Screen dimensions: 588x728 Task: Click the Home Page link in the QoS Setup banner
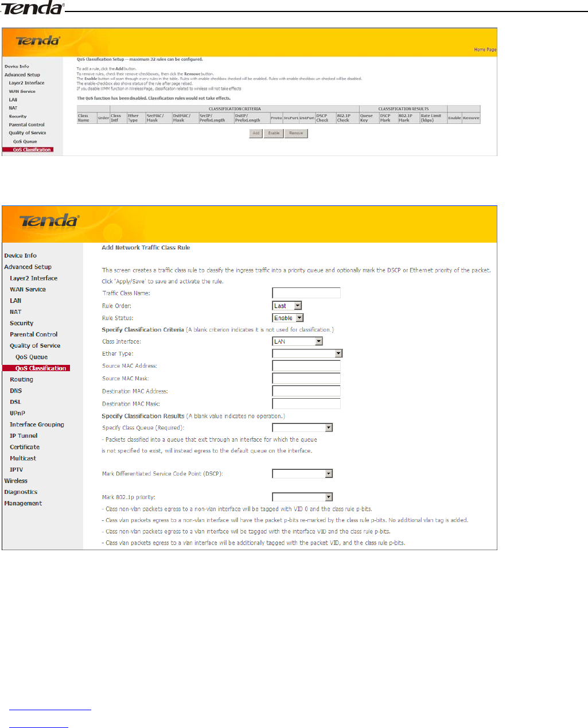[x=485, y=50]
